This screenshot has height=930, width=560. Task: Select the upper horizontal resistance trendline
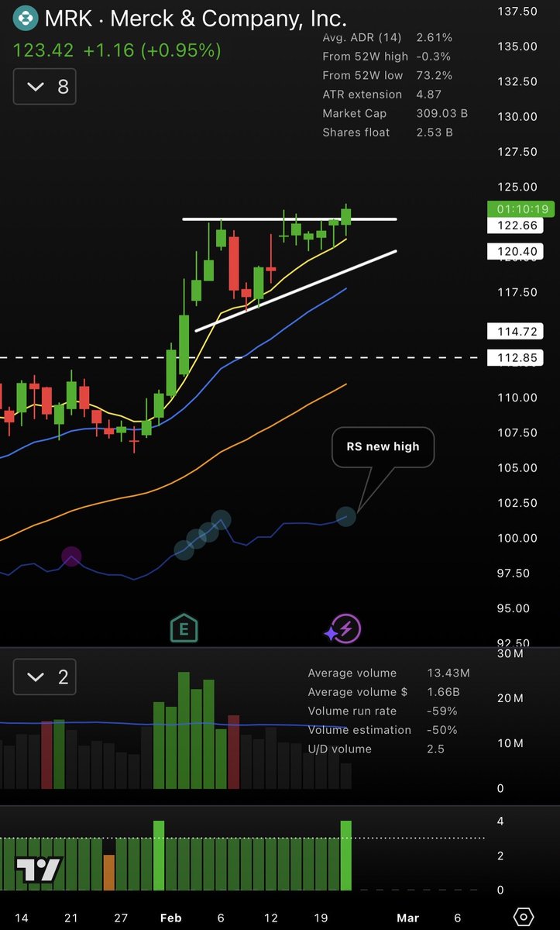[290, 220]
